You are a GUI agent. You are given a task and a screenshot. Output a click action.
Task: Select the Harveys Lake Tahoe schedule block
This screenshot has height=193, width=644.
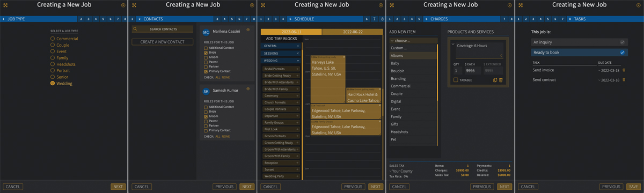coord(327,79)
